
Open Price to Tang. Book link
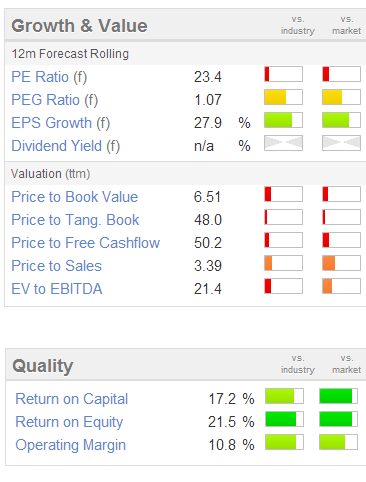tap(75, 220)
